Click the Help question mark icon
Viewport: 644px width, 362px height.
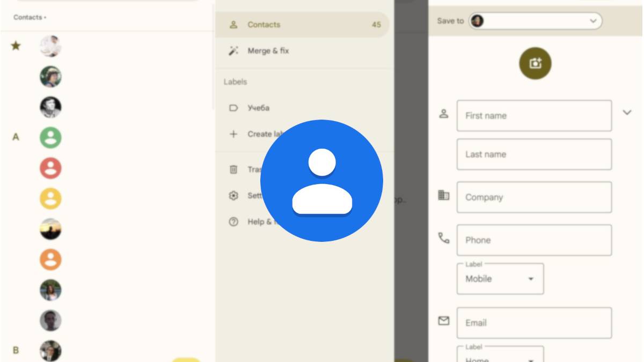tap(233, 222)
